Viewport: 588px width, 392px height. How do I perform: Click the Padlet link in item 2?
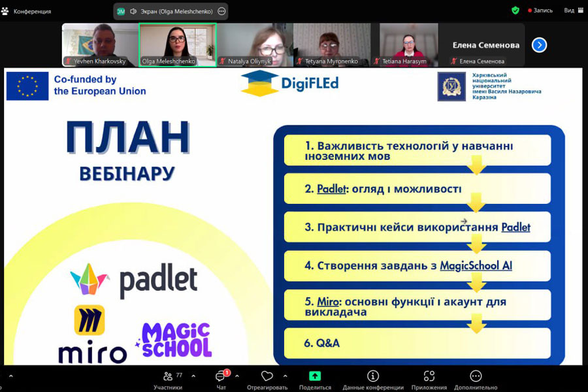point(331,189)
